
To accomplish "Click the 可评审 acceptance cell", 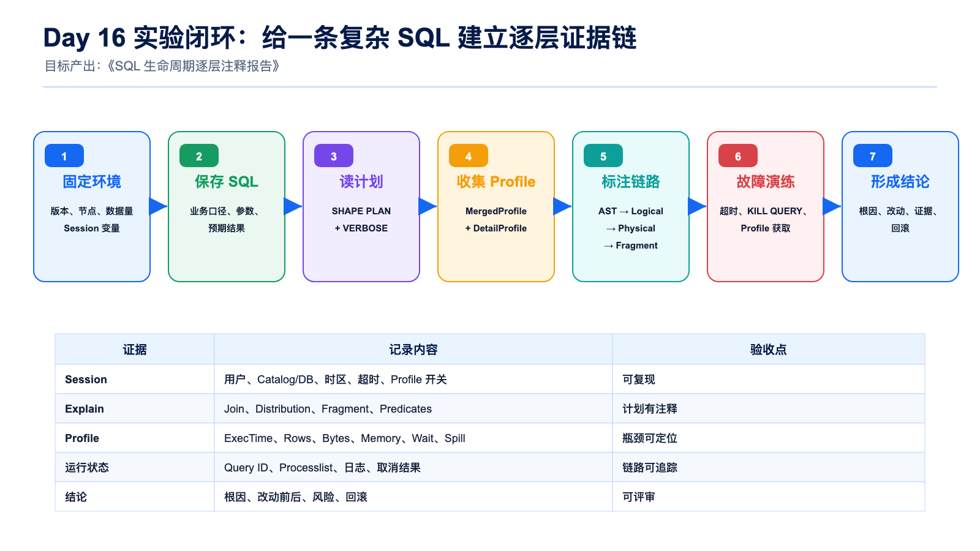I will coord(769,497).
